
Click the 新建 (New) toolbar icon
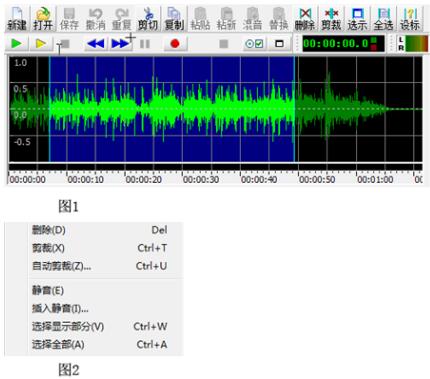pos(17,18)
